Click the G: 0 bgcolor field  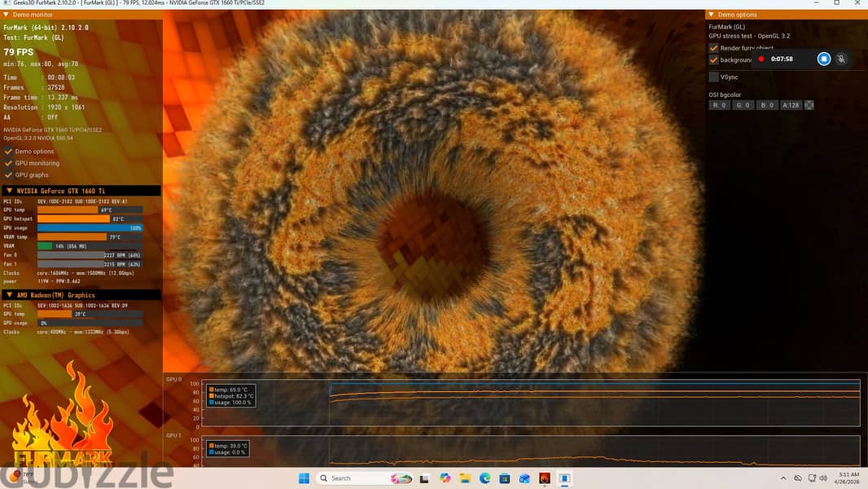pos(743,105)
